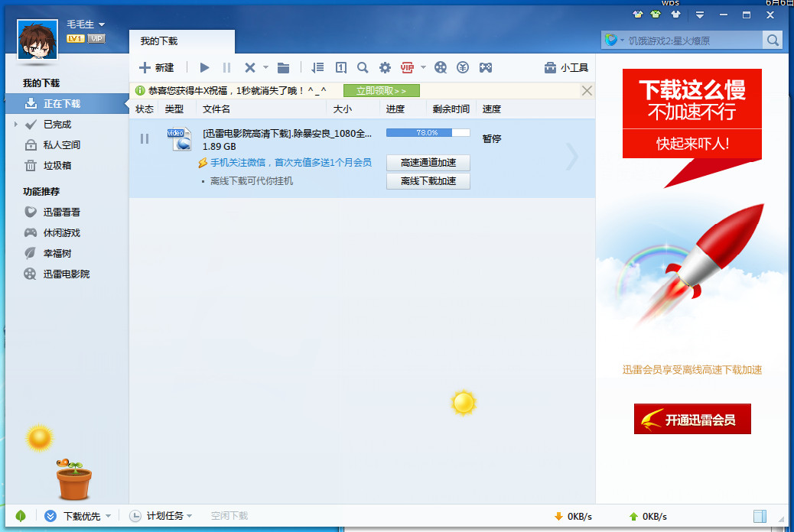Click the film reel icon in toolbar
The image size is (794, 532).
[x=440, y=67]
